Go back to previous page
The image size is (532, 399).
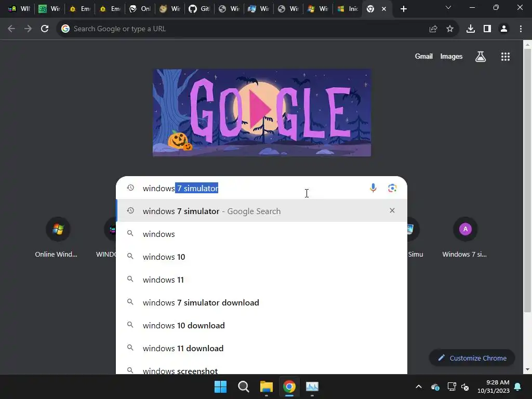[x=11, y=29]
